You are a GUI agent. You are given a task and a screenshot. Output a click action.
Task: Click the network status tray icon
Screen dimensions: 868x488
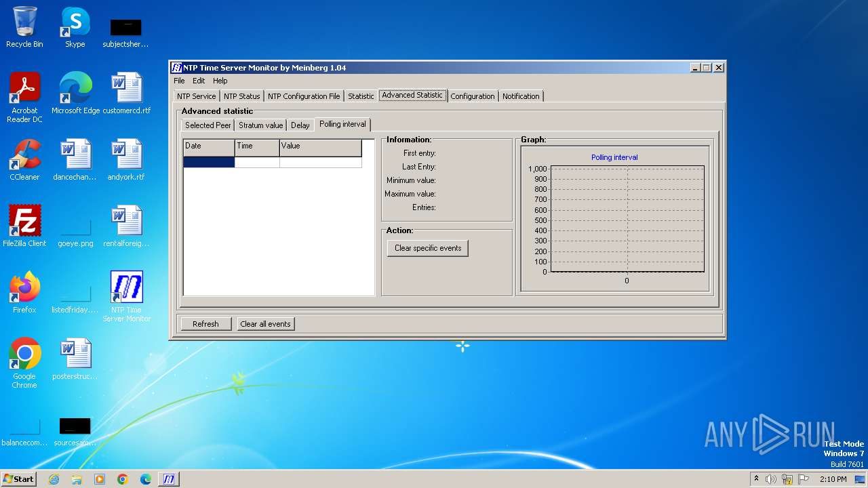tap(787, 479)
